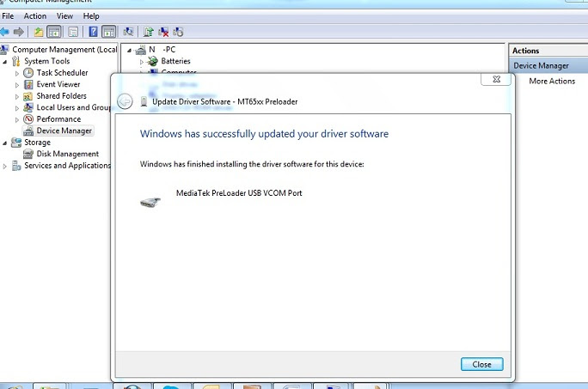Select Event Viewer tree label
The width and height of the screenshot is (588, 389).
tap(58, 84)
